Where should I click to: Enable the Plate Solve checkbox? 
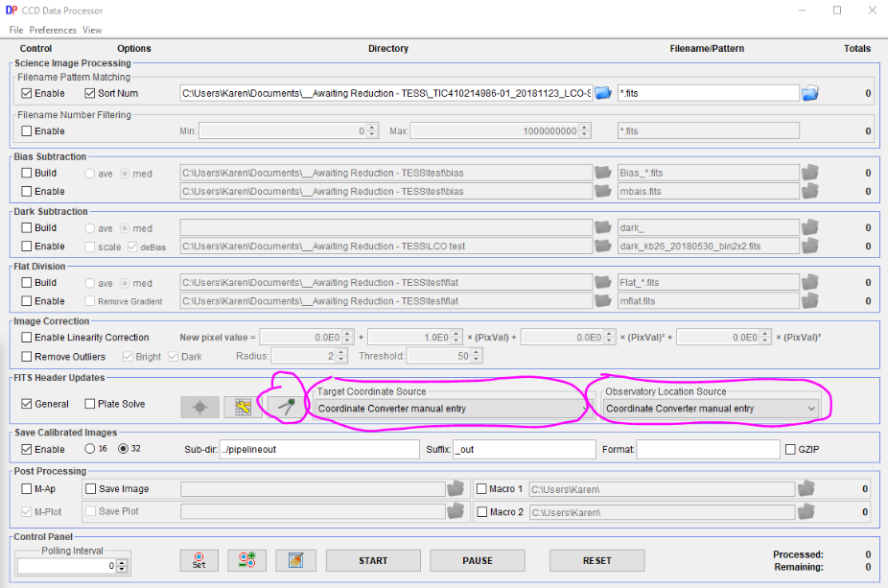90,405
